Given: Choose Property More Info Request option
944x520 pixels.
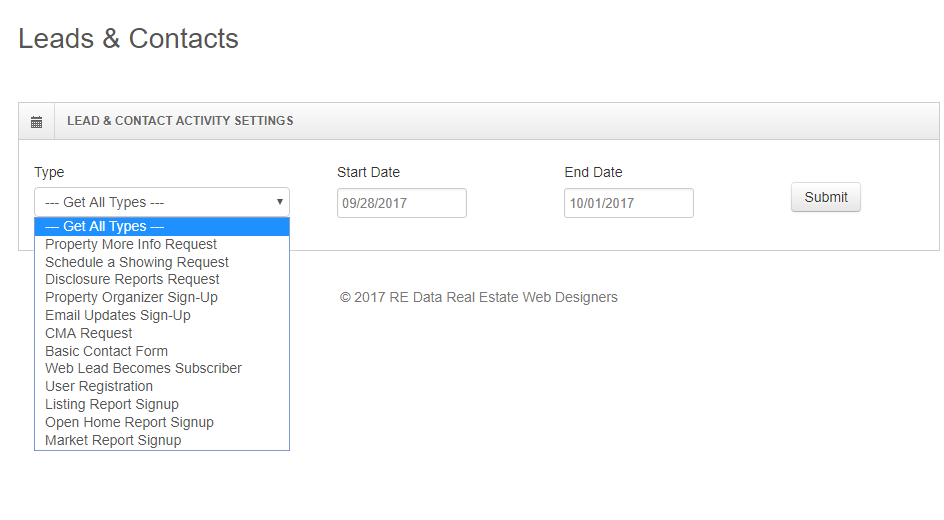Looking at the screenshot, I should tap(162, 244).
